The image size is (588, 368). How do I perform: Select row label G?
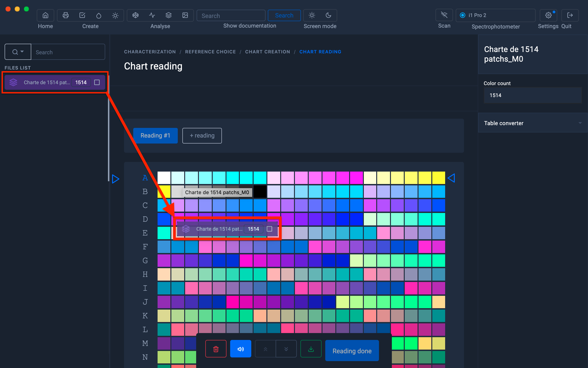coord(145,261)
